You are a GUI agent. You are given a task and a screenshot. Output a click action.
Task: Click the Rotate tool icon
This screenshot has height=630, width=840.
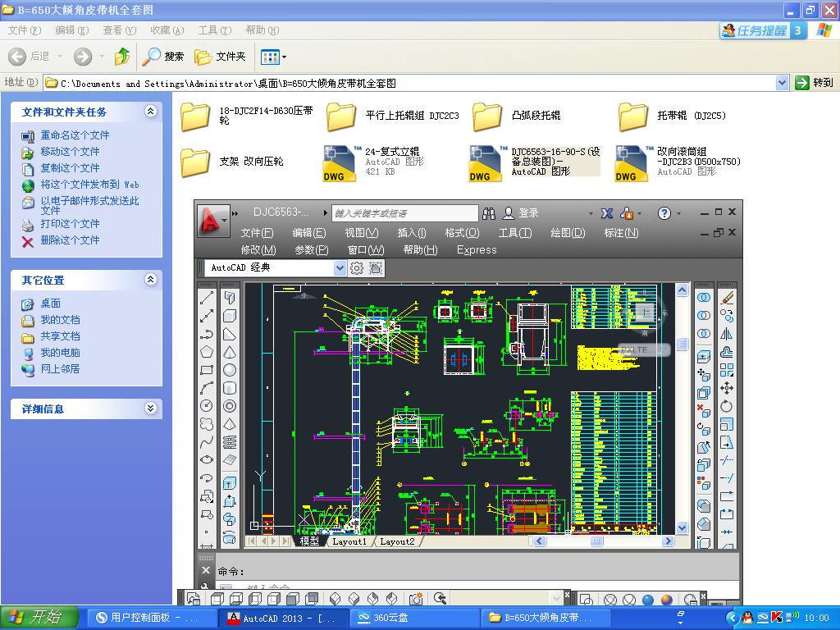pyautogui.click(x=726, y=406)
